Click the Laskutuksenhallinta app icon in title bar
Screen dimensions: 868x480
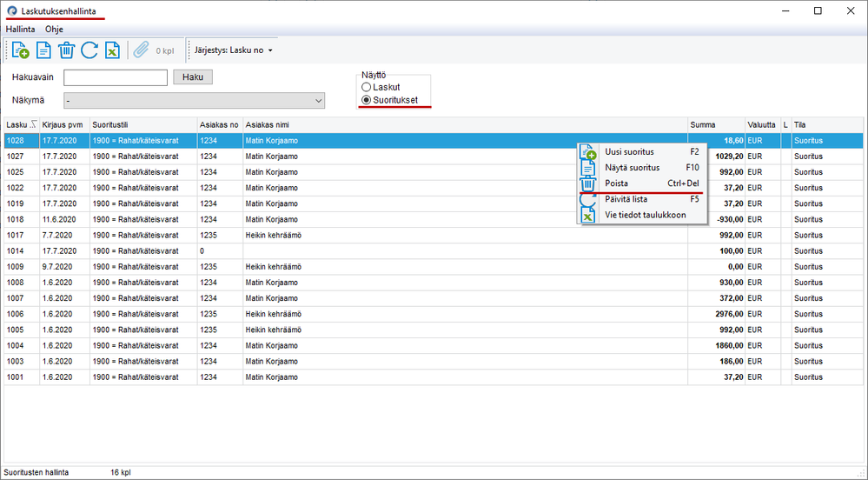click(x=11, y=11)
